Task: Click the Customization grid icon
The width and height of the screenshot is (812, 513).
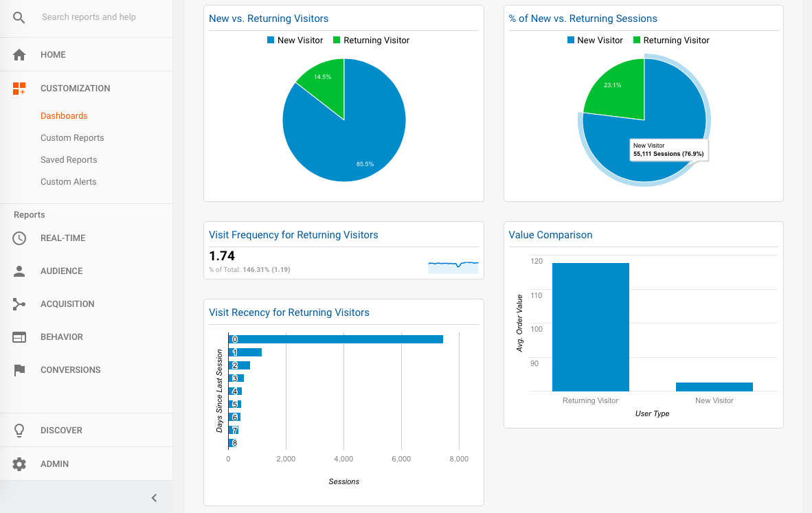Action: click(x=19, y=89)
